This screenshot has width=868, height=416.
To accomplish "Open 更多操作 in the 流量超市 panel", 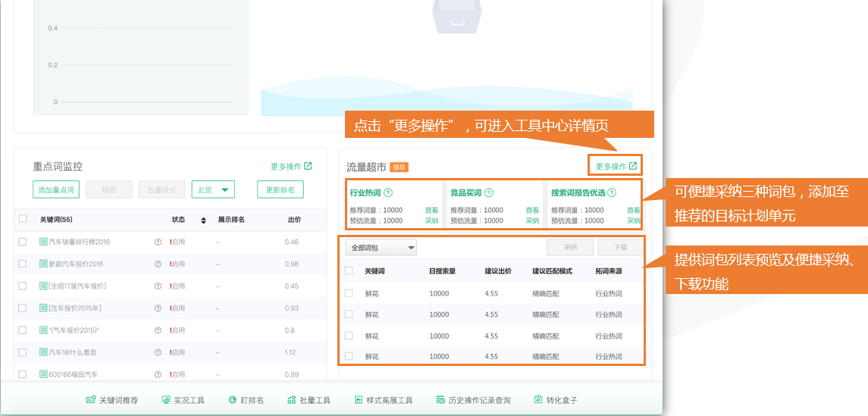I will (x=616, y=166).
